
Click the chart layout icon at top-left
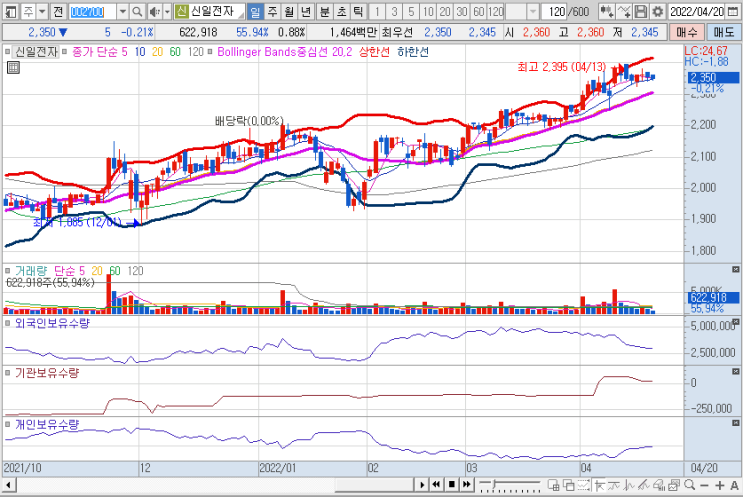pyautogui.click(x=10, y=11)
